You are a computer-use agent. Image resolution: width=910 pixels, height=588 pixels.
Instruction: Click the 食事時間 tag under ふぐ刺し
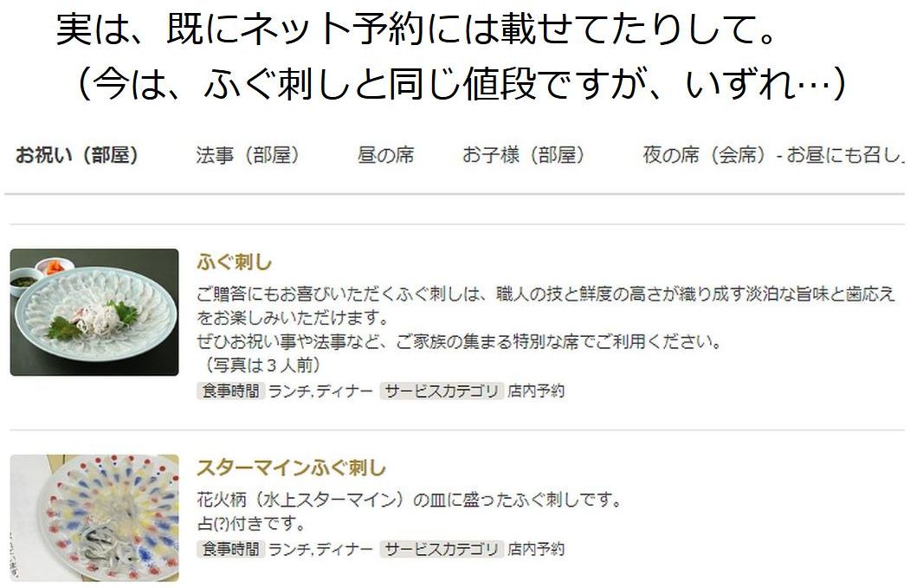pyautogui.click(x=231, y=391)
